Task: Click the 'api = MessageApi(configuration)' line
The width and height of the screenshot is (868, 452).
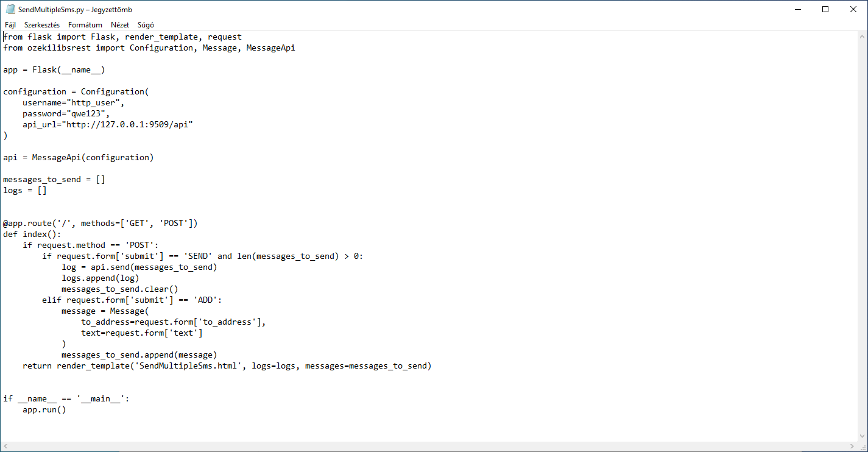Action: coord(79,157)
